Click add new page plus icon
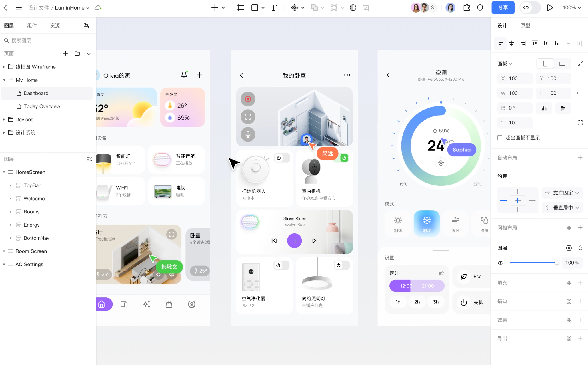Image resolution: width=588 pixels, height=365 pixels. [65, 53]
